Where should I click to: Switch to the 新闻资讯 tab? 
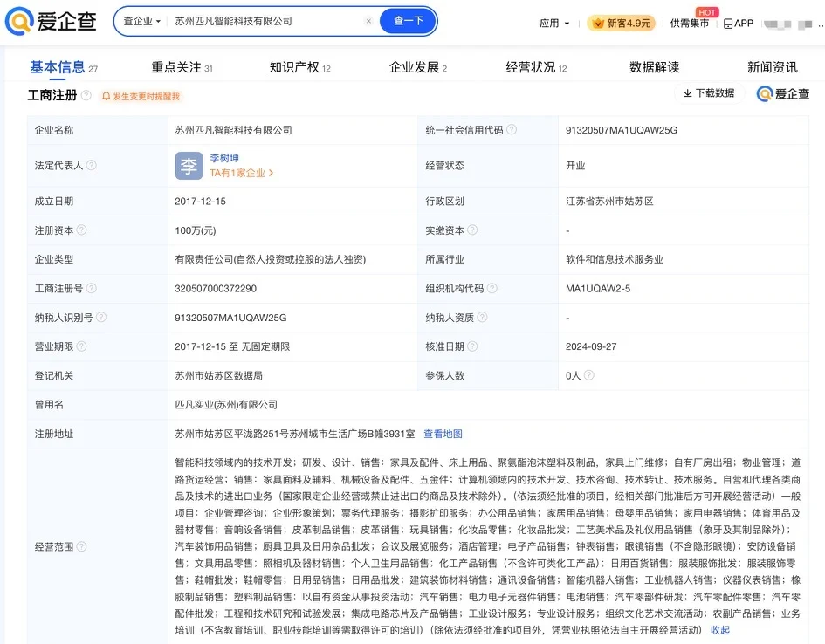pyautogui.click(x=772, y=67)
